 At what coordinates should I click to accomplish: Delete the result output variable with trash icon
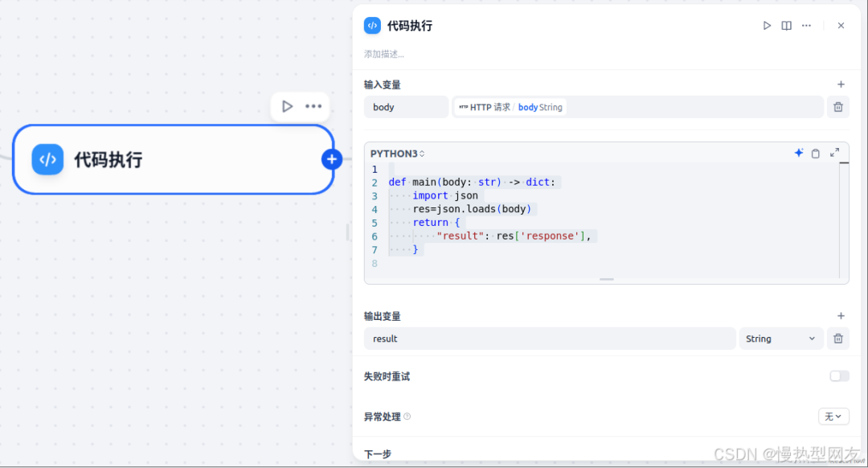click(837, 338)
